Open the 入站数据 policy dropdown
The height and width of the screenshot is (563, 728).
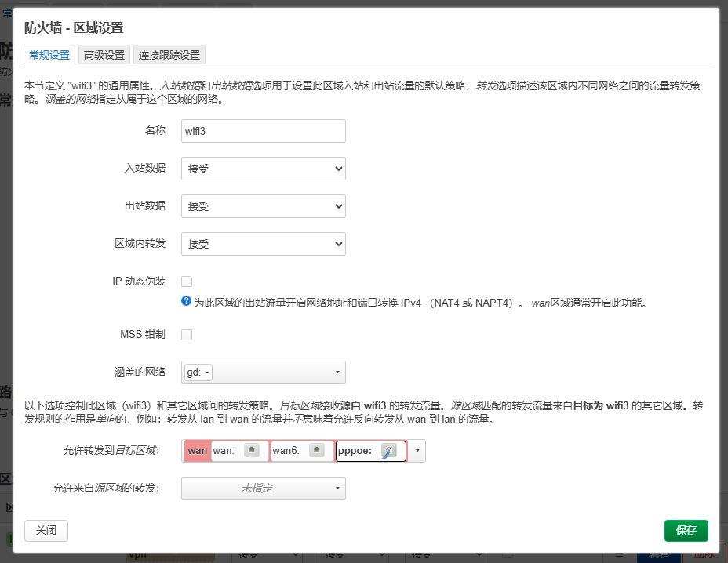263,169
